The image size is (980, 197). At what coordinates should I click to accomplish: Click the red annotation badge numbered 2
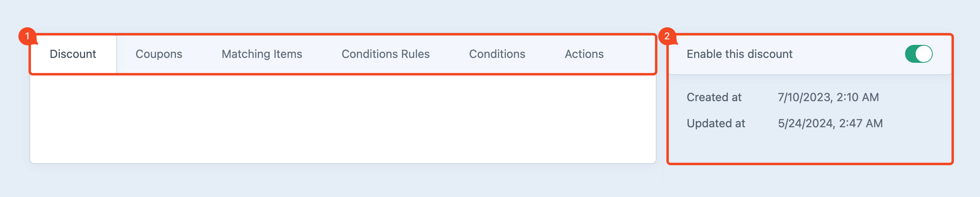pos(667,36)
